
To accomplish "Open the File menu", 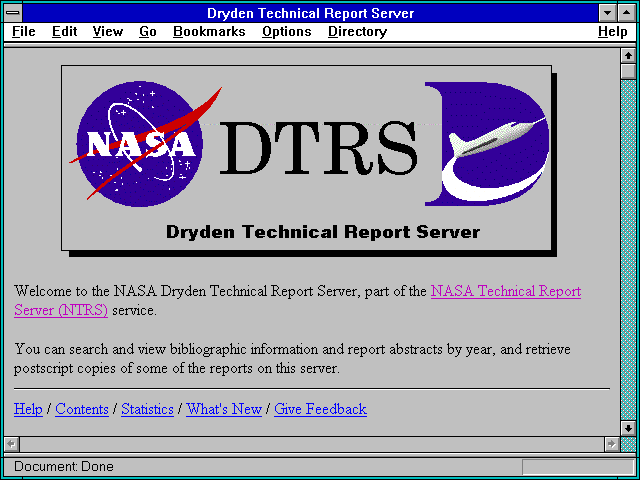I will [24, 32].
